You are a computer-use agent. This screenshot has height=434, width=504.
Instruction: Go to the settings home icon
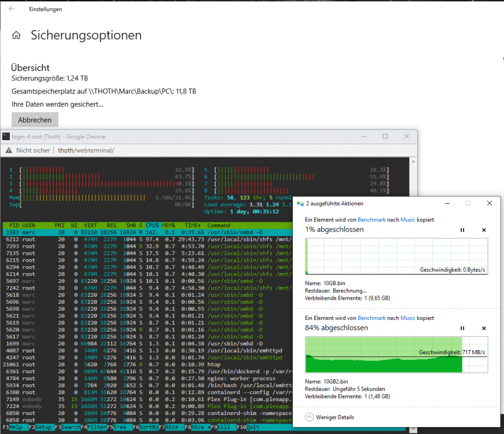[16, 35]
